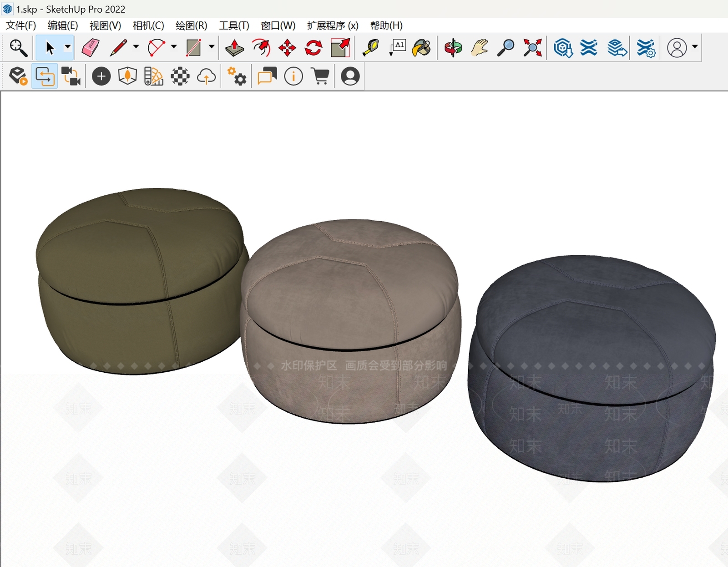Open the 相机(C) menu
728x567 pixels.
[148, 25]
